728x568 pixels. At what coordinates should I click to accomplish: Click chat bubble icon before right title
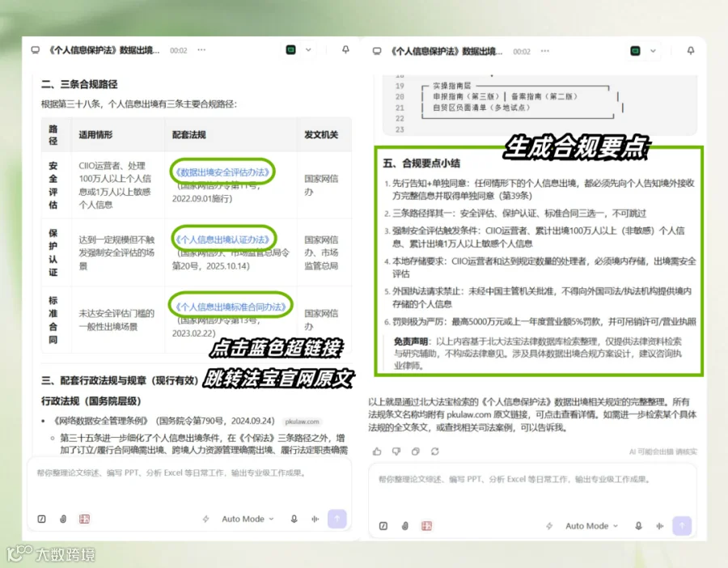pyautogui.click(x=377, y=52)
